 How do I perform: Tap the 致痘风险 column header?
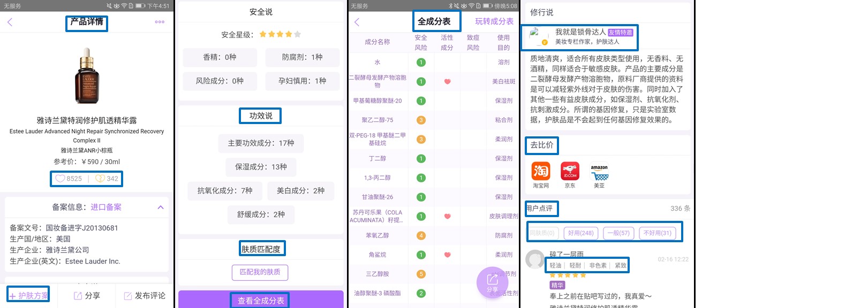point(473,43)
